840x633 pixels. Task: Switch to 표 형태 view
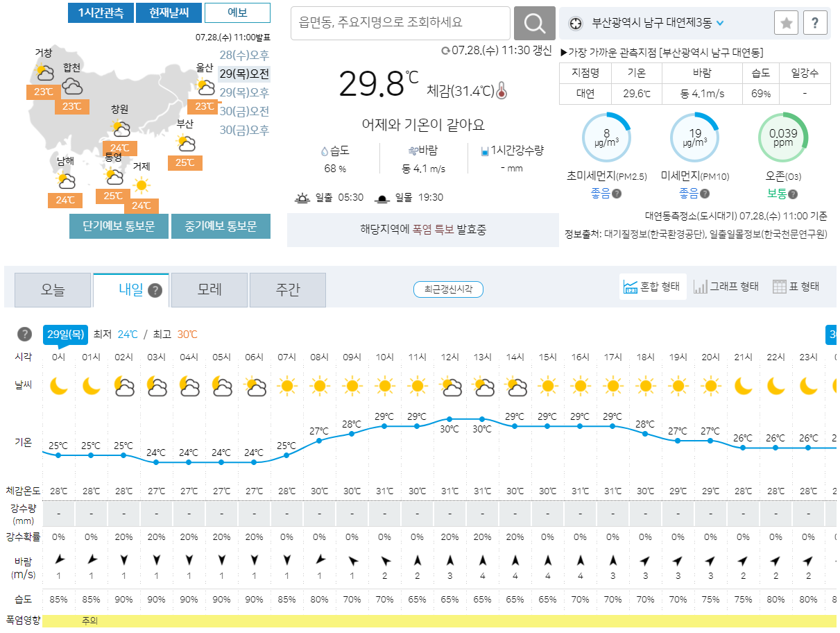796,286
